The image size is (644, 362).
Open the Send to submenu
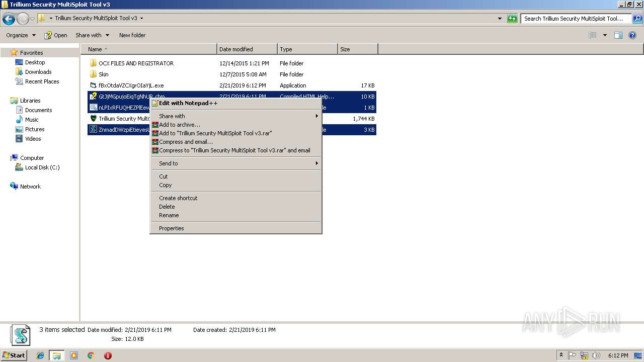pos(235,163)
